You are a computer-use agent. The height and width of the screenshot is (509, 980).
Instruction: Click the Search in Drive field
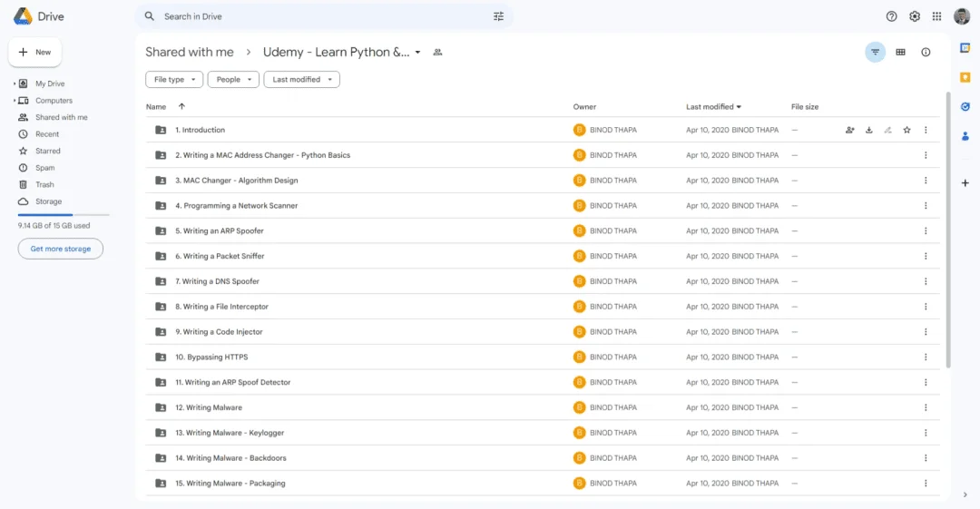[x=324, y=16]
